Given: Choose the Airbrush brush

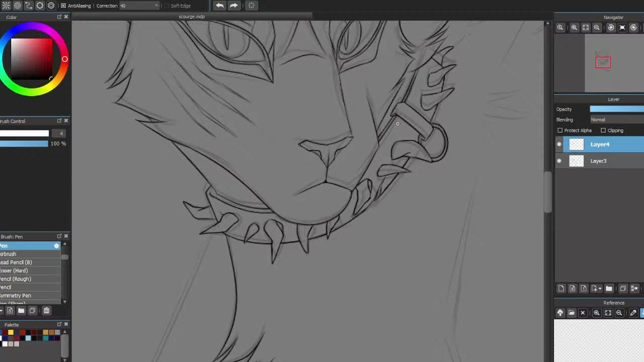Looking at the screenshot, I should (30, 254).
